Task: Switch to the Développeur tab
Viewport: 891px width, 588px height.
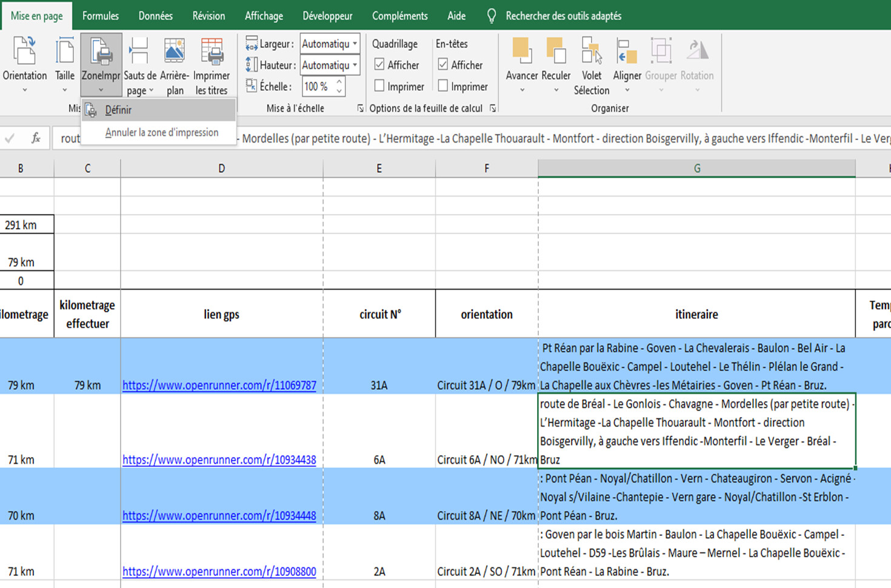Action: pos(327,16)
